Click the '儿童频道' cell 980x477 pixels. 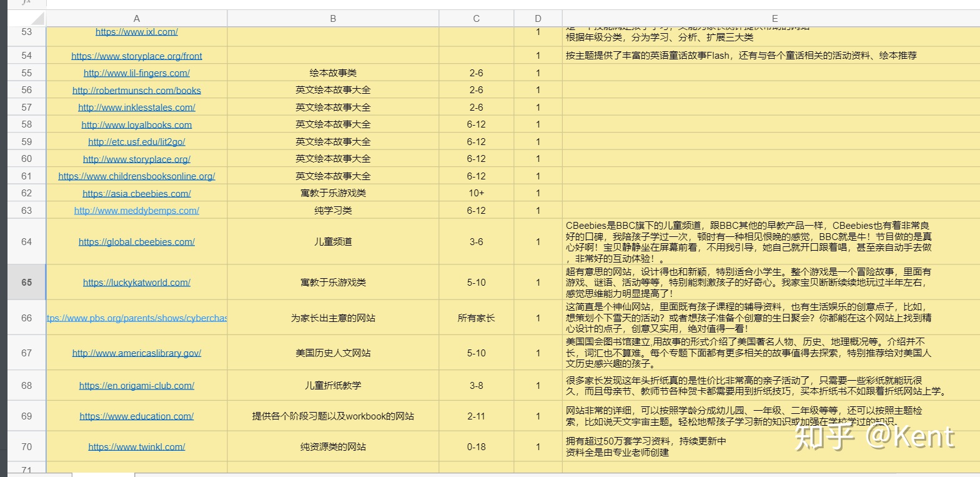coord(333,242)
